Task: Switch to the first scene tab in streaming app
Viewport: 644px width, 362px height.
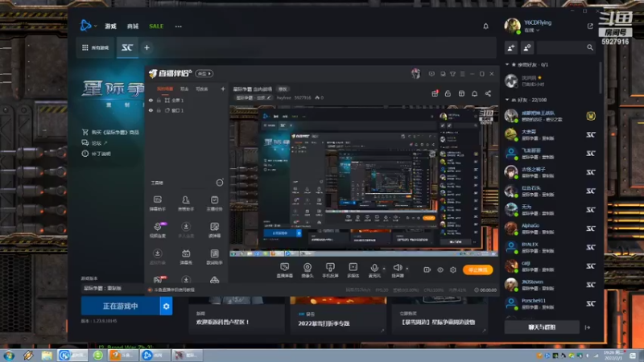Action: [x=165, y=88]
